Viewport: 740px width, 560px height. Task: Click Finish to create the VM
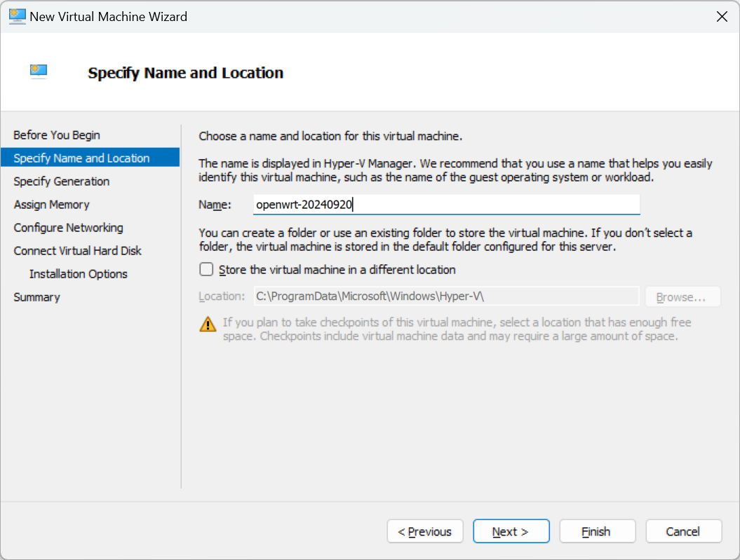click(597, 531)
